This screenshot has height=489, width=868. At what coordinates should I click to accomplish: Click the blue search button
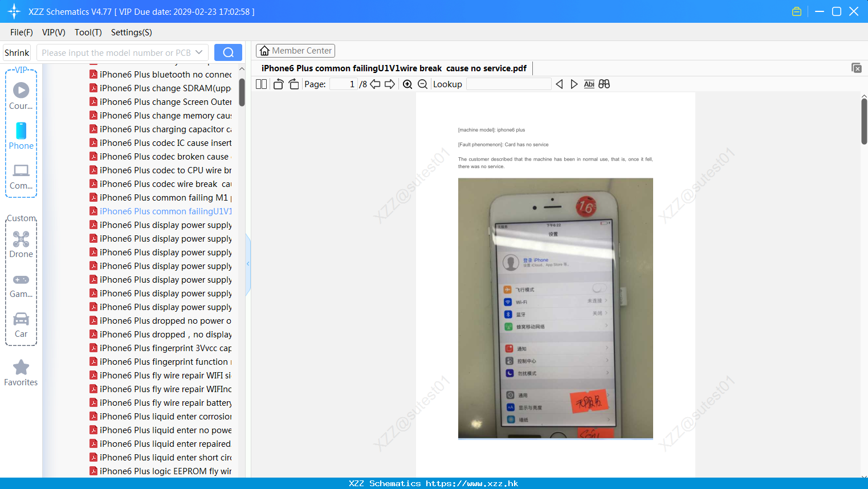228,52
